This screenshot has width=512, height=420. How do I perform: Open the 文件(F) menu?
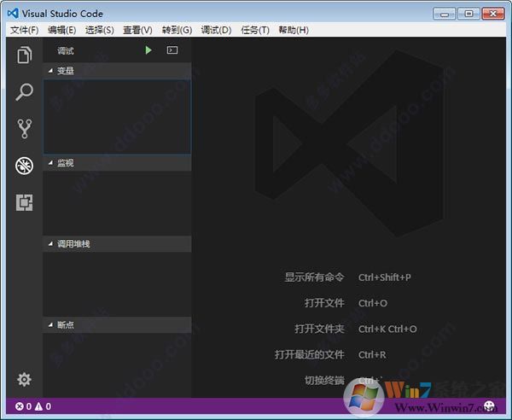[x=25, y=31]
